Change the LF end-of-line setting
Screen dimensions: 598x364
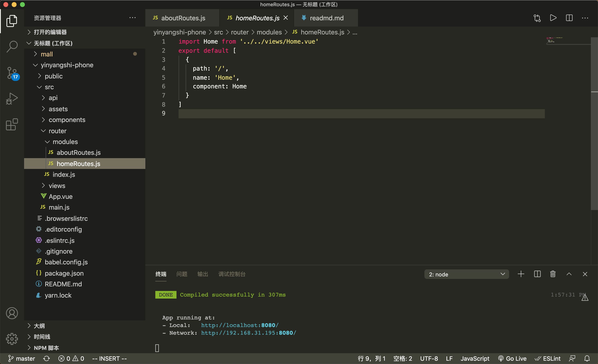coord(449,358)
